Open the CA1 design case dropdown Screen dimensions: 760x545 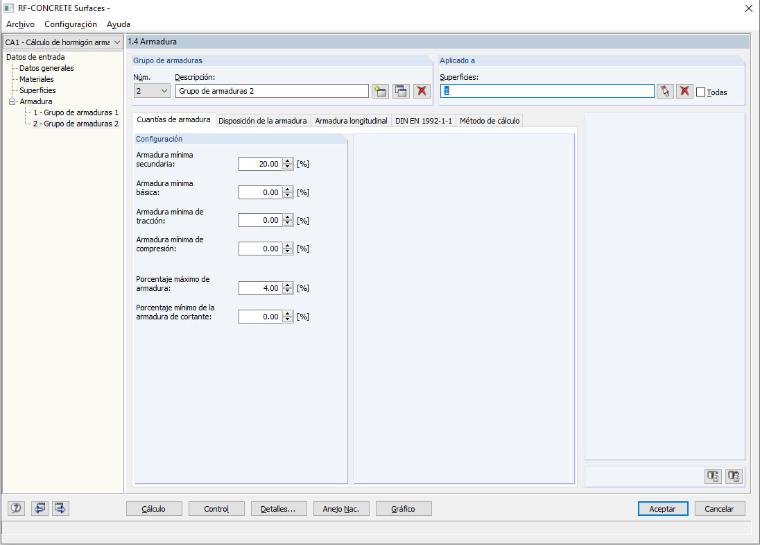point(117,42)
